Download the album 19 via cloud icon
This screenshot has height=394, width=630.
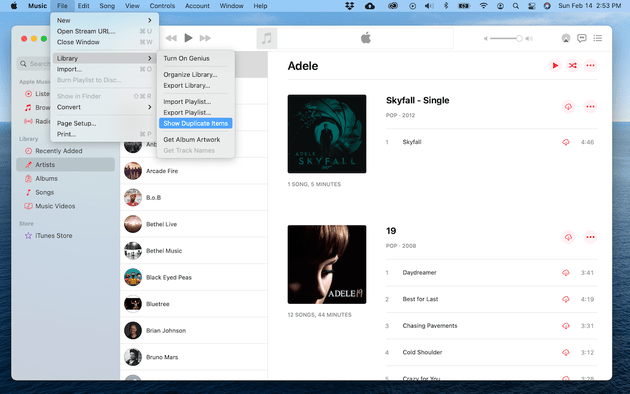pyautogui.click(x=568, y=237)
